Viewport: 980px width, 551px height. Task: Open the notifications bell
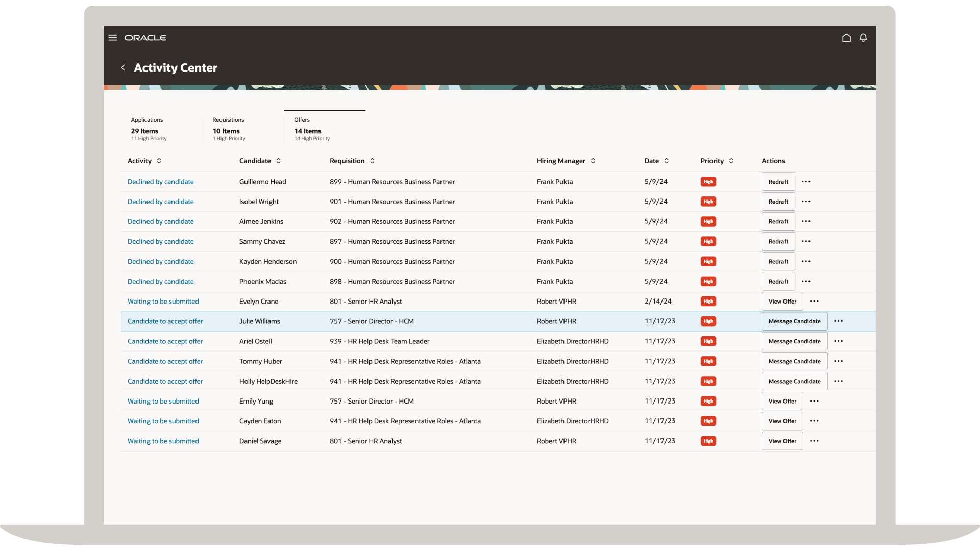[863, 38]
